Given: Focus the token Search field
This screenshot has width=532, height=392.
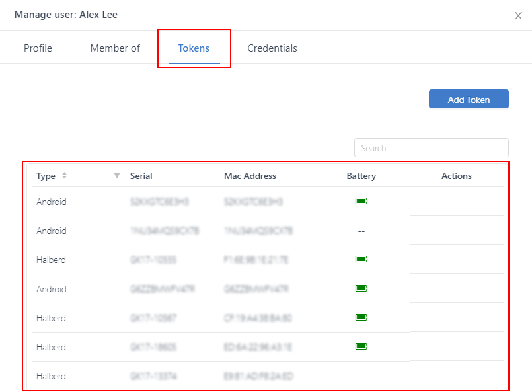Looking at the screenshot, I should [x=431, y=148].
